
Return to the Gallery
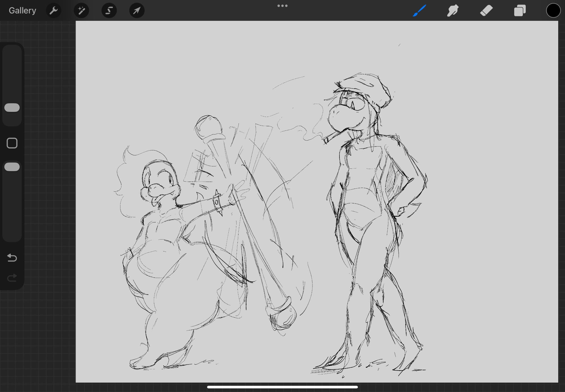point(22,10)
